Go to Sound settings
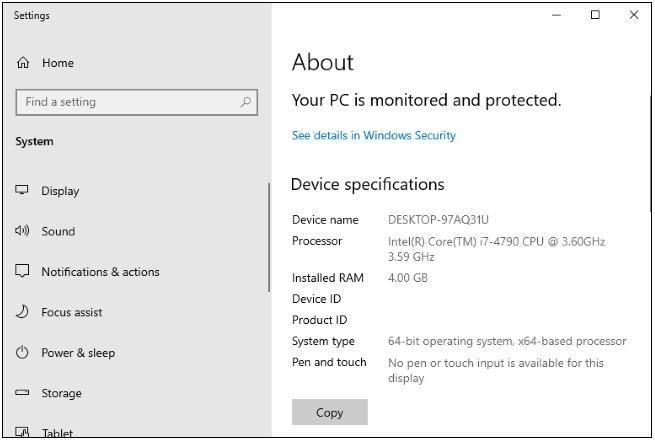The width and height of the screenshot is (655, 440). tap(58, 231)
